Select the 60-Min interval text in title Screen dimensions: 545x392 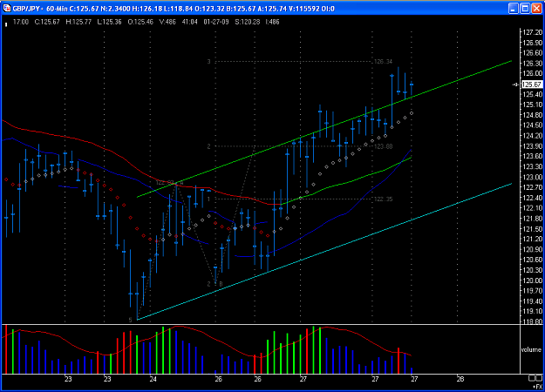click(57, 9)
